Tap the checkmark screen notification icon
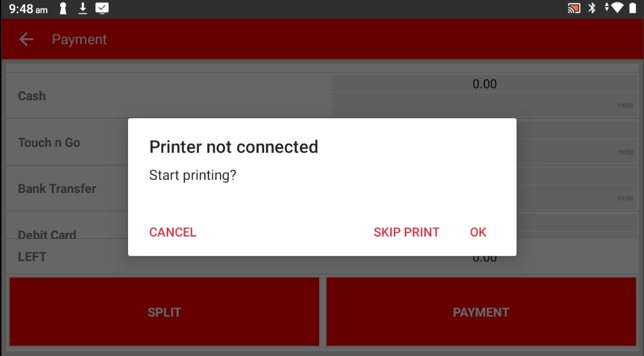The height and width of the screenshot is (356, 644). coord(102,8)
